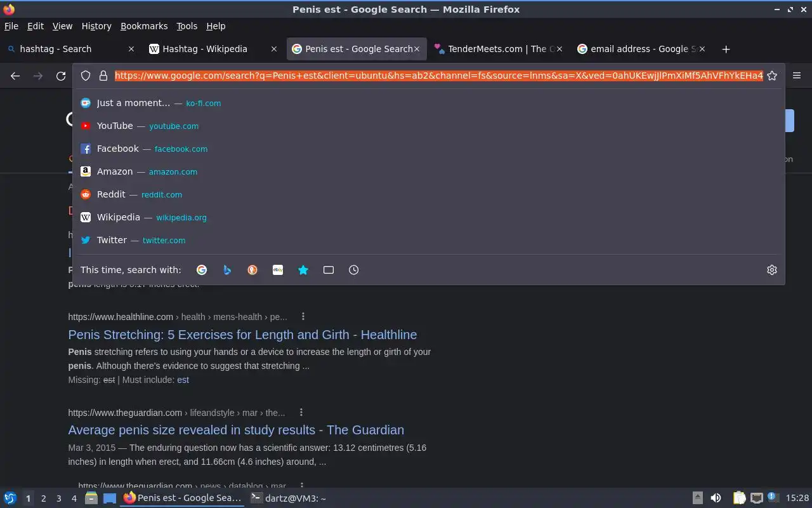Open the Penis Stretching Healthline result link
Screen dimensions: 812x508
(x=242, y=335)
